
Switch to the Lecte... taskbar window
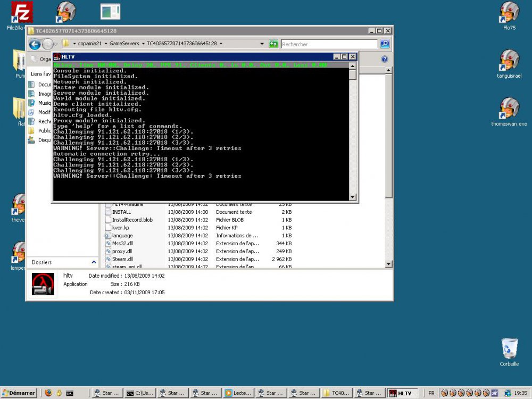238,393
